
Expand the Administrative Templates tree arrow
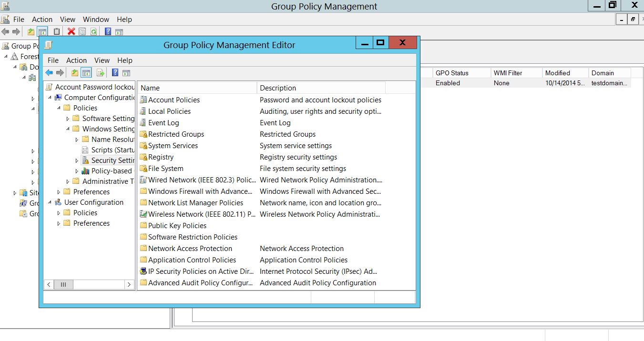pyautogui.click(x=68, y=181)
